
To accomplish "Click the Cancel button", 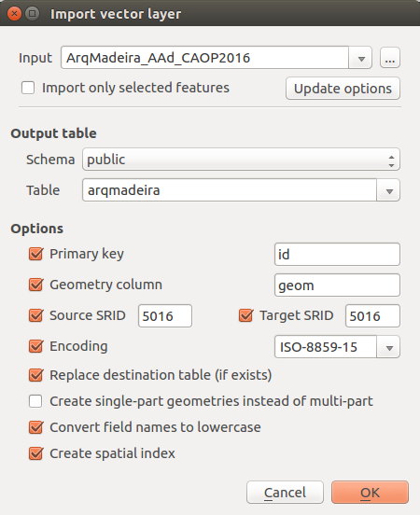I will tap(285, 493).
